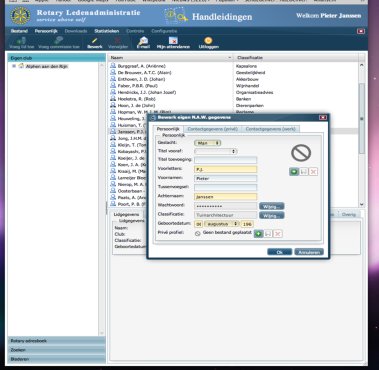Open the Titel vooraf dropdown

216,151
